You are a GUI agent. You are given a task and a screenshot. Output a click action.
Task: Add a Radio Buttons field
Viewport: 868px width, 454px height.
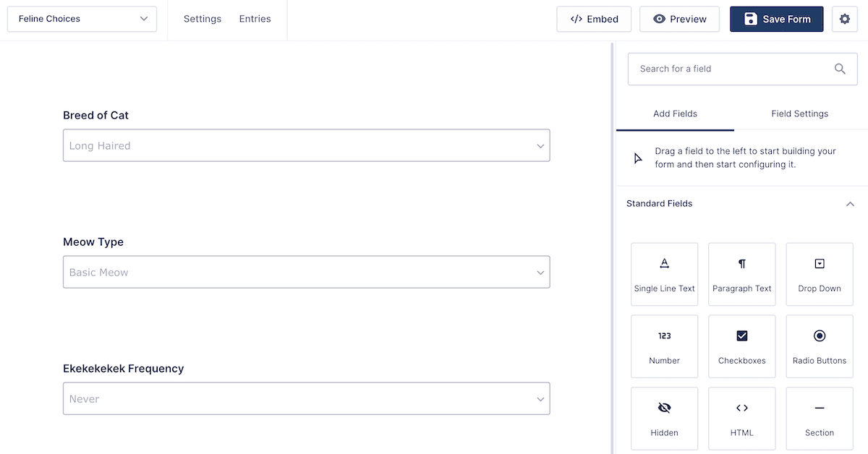pyautogui.click(x=820, y=346)
